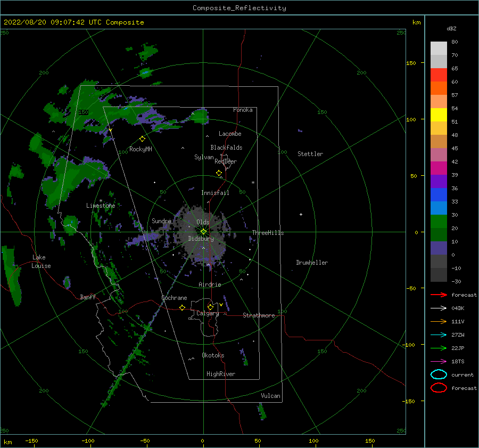Viewport: 479px width, 448px height.
Task: Click the Composite_Reflectivity title text
Action: 240,8
